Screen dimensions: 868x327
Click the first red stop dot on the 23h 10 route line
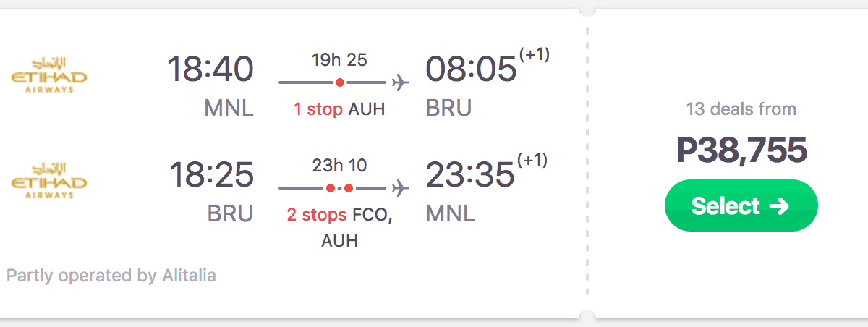coord(330,188)
